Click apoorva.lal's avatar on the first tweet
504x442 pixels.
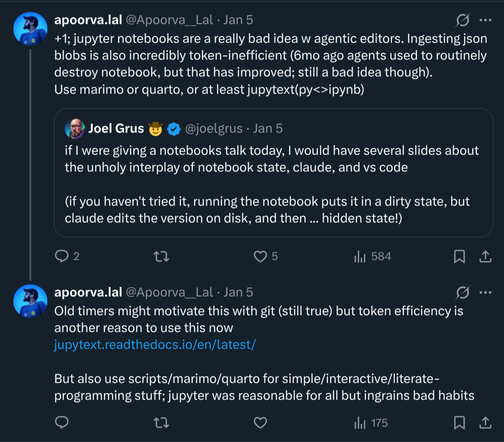click(x=30, y=29)
